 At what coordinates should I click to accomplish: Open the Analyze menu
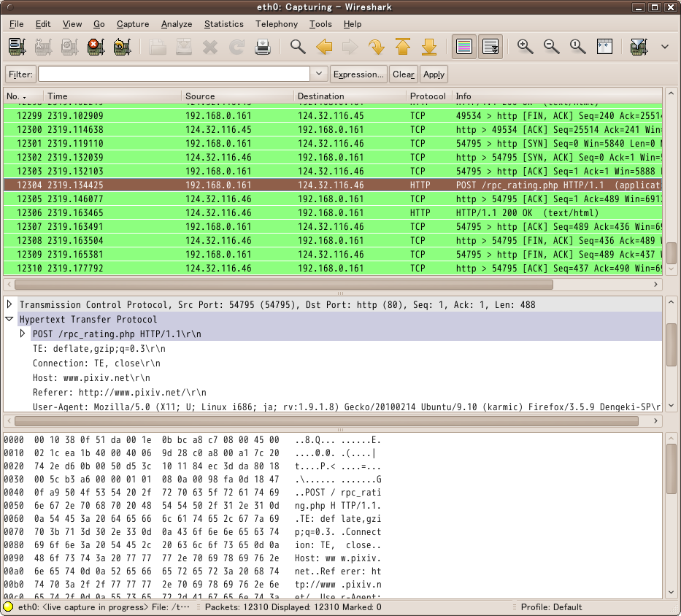pyautogui.click(x=177, y=24)
